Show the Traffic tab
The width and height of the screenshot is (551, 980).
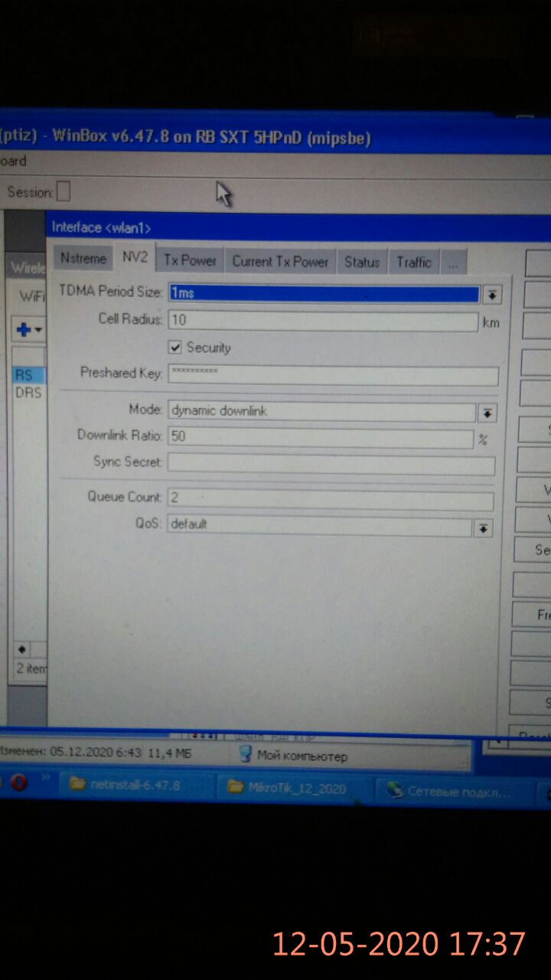pos(414,263)
